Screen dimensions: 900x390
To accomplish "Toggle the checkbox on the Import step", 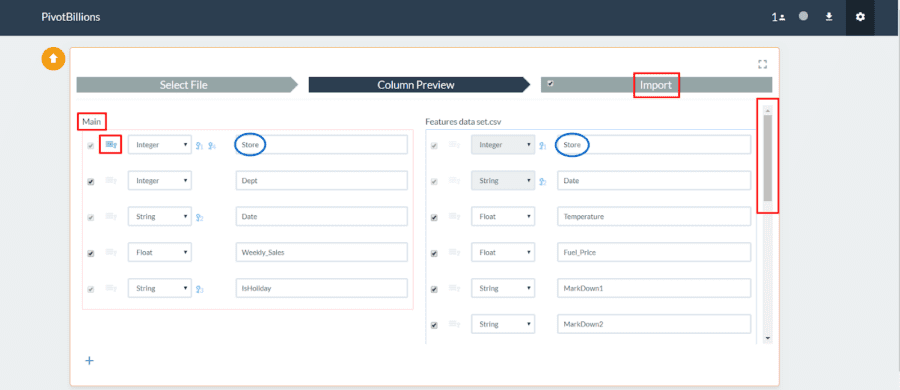I will tap(550, 84).
